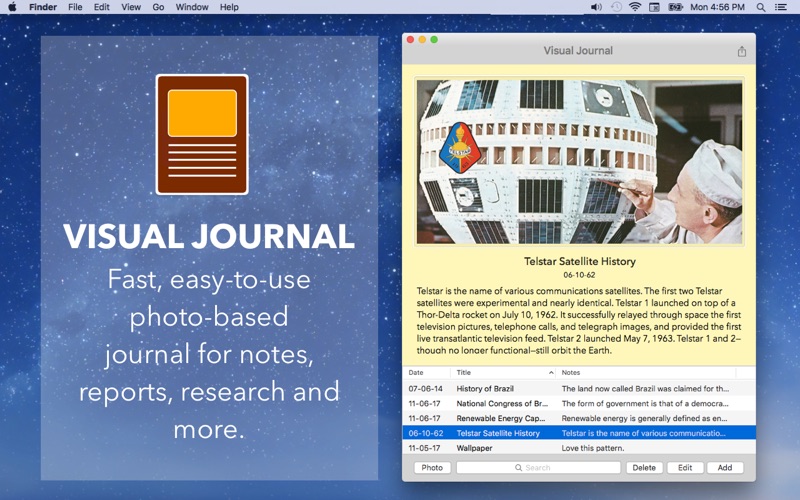Open Notification Center list icon
The image size is (800, 500).
pyautogui.click(x=781, y=7)
